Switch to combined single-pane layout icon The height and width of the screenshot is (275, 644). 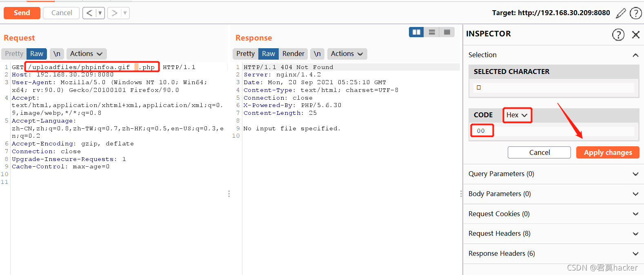point(447,32)
